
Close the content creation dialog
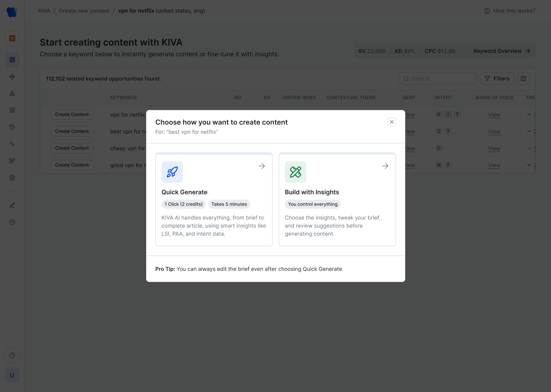click(x=392, y=122)
